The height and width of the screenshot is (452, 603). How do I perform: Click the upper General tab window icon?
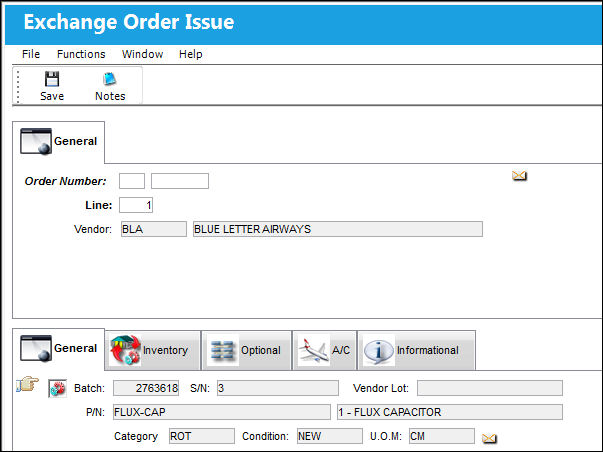[x=36, y=141]
